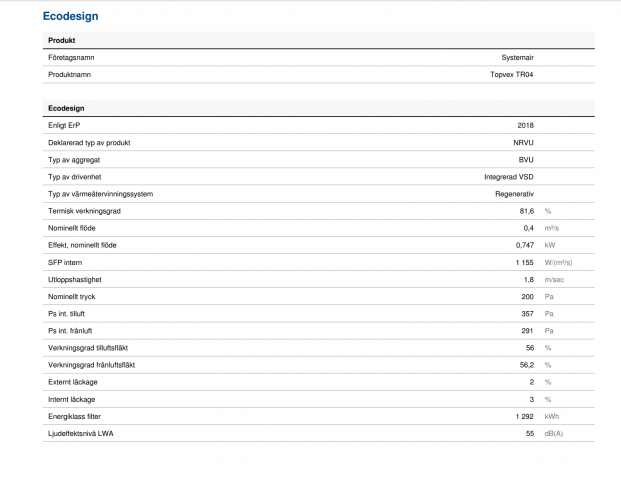Select the Externt läckage row label
The width and height of the screenshot is (621, 480).
point(73,382)
